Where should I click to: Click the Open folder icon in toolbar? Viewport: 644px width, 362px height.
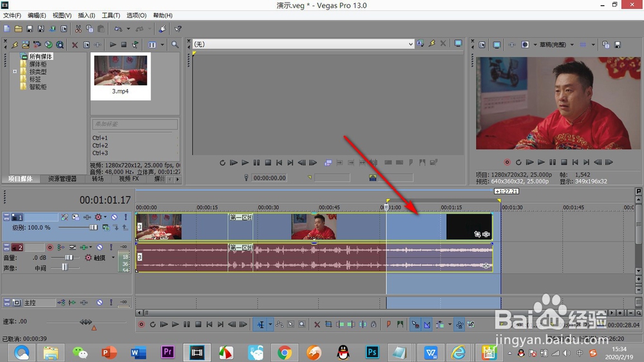point(18,29)
